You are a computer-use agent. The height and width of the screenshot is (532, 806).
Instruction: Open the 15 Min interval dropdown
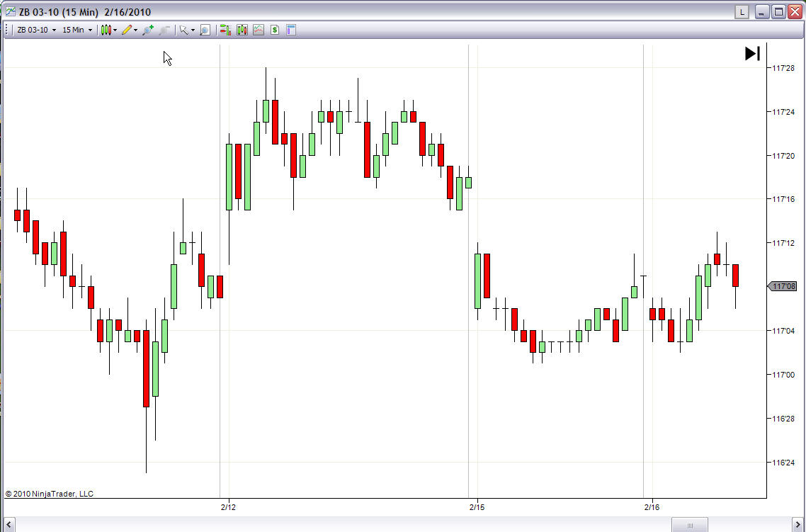click(x=77, y=30)
